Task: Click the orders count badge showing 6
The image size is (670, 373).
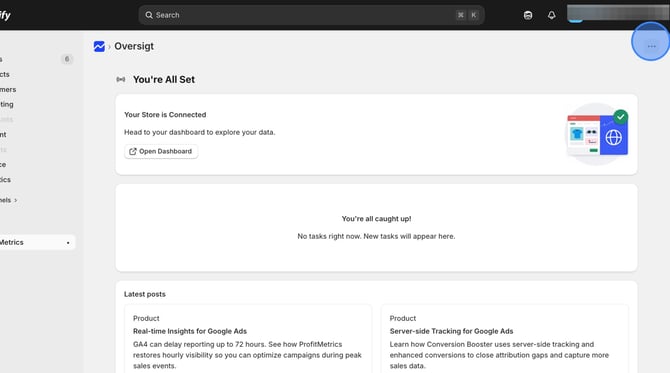Action: (x=67, y=59)
